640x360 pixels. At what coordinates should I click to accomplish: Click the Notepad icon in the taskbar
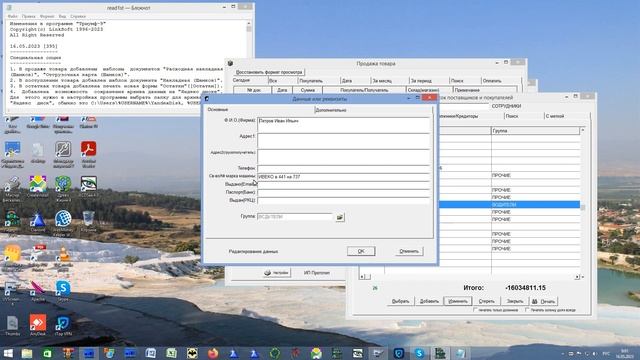pos(460,353)
